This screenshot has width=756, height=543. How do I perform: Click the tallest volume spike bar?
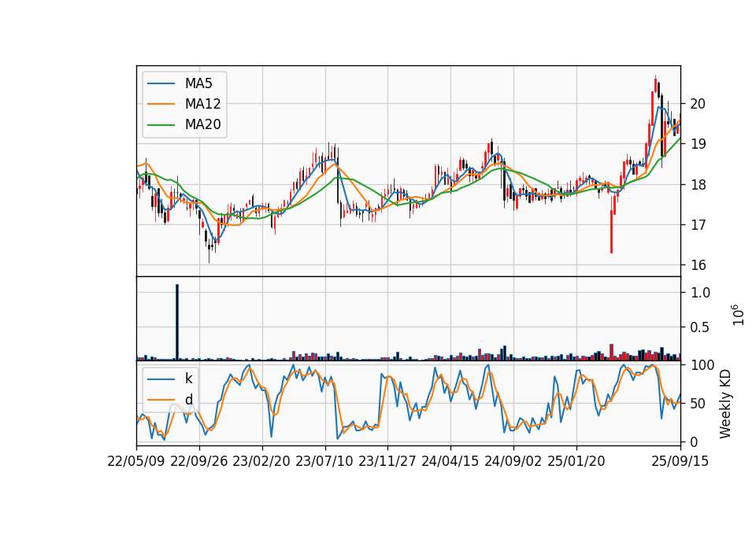177,323
